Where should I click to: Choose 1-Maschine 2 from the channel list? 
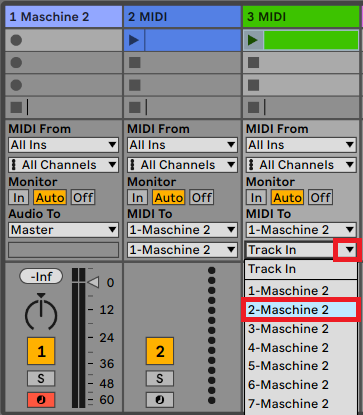pyautogui.click(x=301, y=291)
